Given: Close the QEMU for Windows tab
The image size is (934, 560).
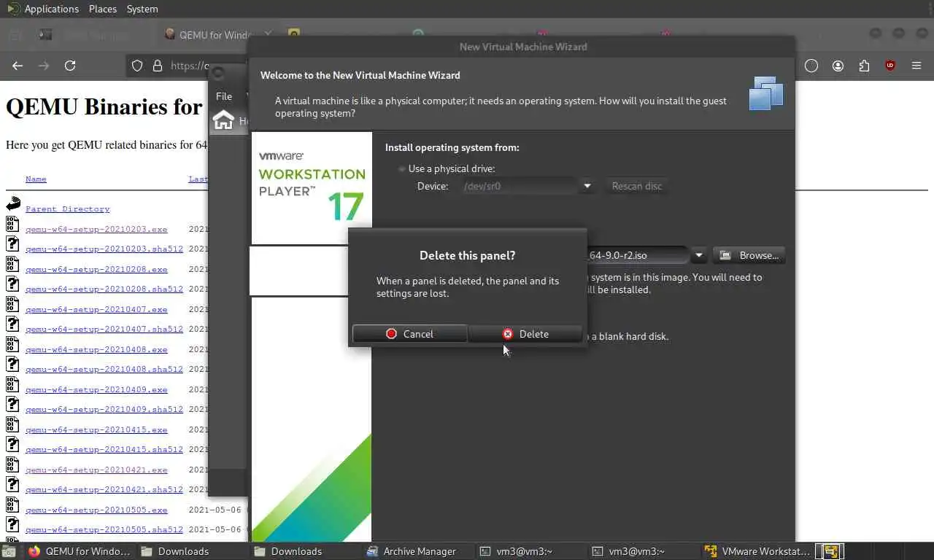Looking at the screenshot, I should [x=268, y=34].
